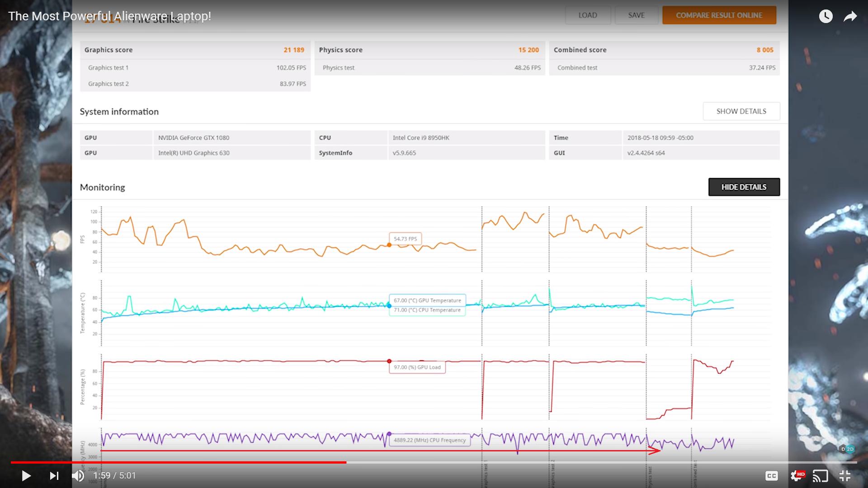Play the video

(x=26, y=476)
